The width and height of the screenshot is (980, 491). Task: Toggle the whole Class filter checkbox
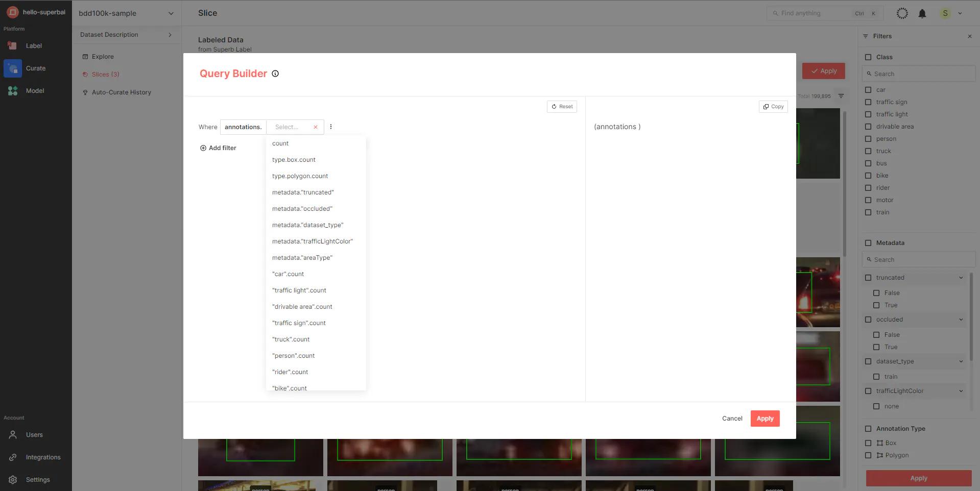click(x=868, y=57)
